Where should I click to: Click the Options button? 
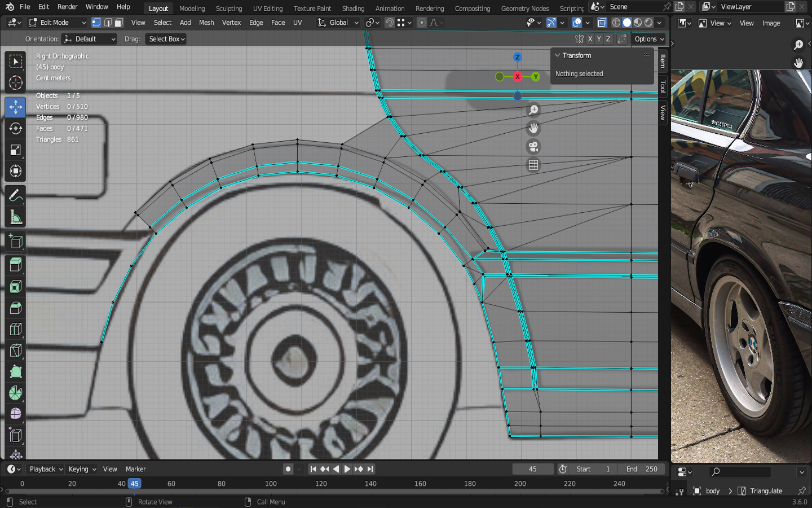tap(649, 39)
